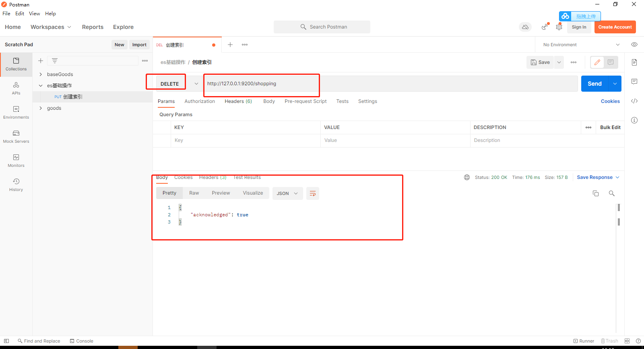Click the Send button
Viewport: 644px width, 349px height.
pyautogui.click(x=594, y=84)
